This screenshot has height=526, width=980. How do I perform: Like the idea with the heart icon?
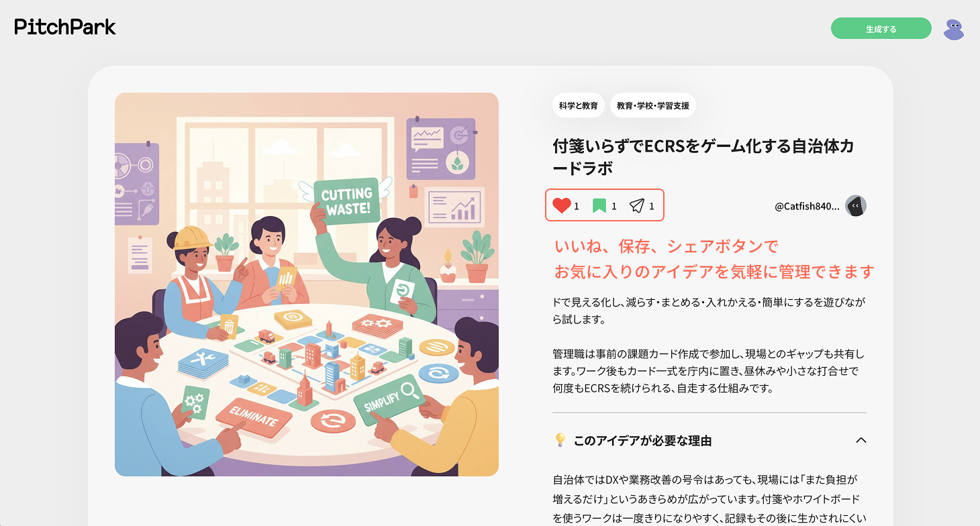pos(561,206)
